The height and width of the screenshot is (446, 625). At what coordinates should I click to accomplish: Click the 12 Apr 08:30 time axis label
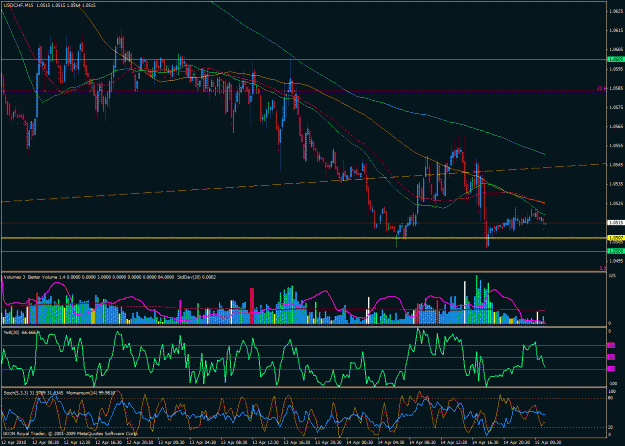point(45,442)
